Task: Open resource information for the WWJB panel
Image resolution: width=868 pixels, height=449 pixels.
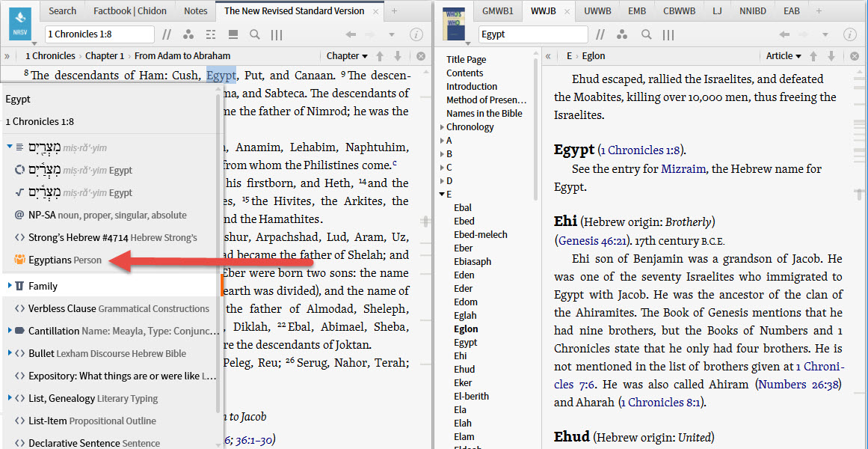Action: click(x=850, y=34)
